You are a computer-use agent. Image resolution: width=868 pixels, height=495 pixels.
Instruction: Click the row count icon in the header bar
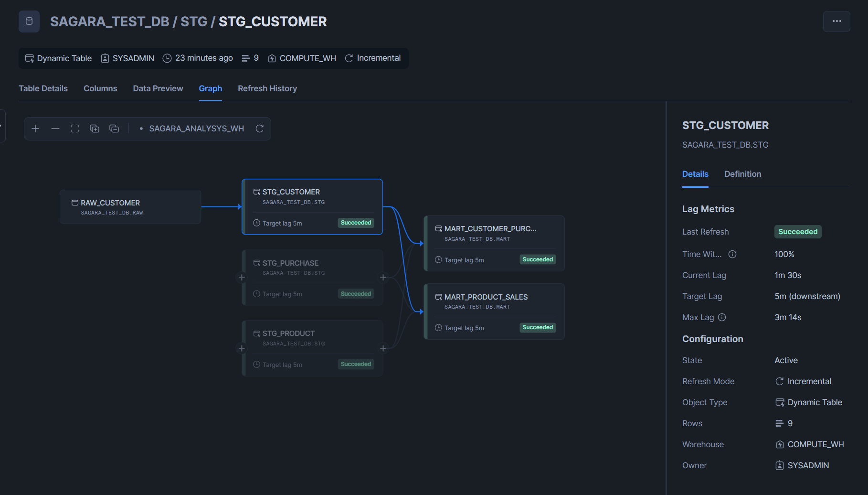coord(245,58)
